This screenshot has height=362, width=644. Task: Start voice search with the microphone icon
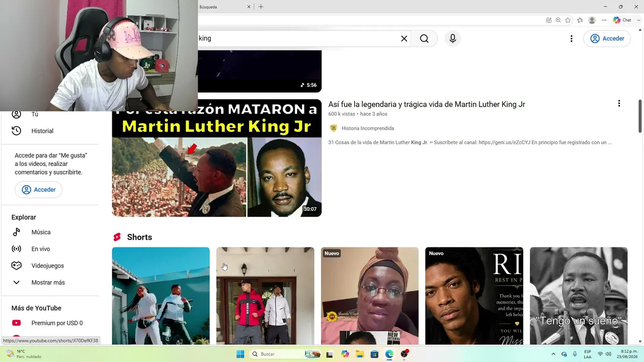[453, 39]
